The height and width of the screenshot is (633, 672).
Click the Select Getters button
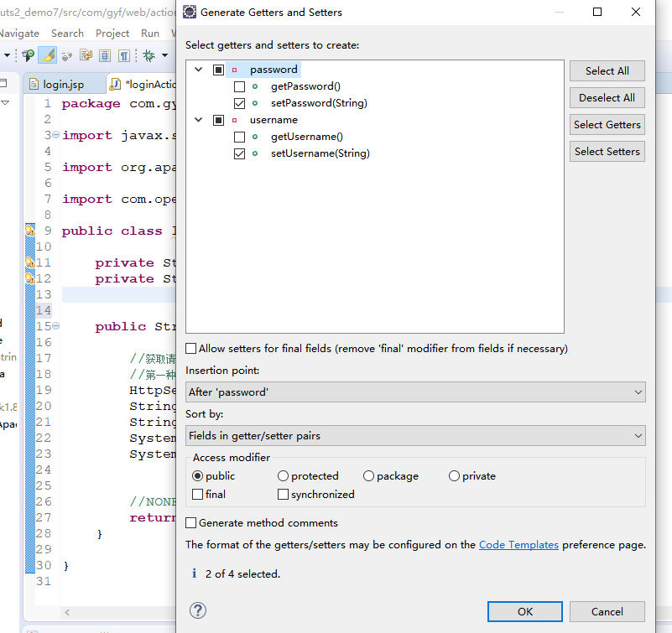607,125
